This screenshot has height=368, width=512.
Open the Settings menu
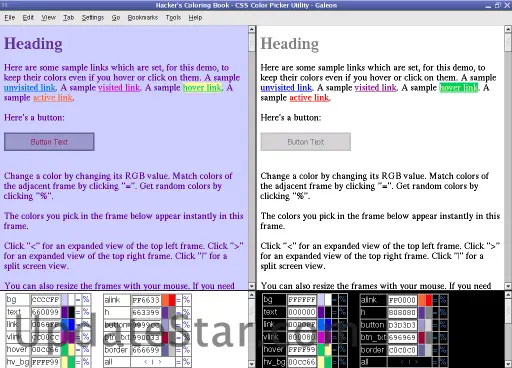pyautogui.click(x=93, y=17)
